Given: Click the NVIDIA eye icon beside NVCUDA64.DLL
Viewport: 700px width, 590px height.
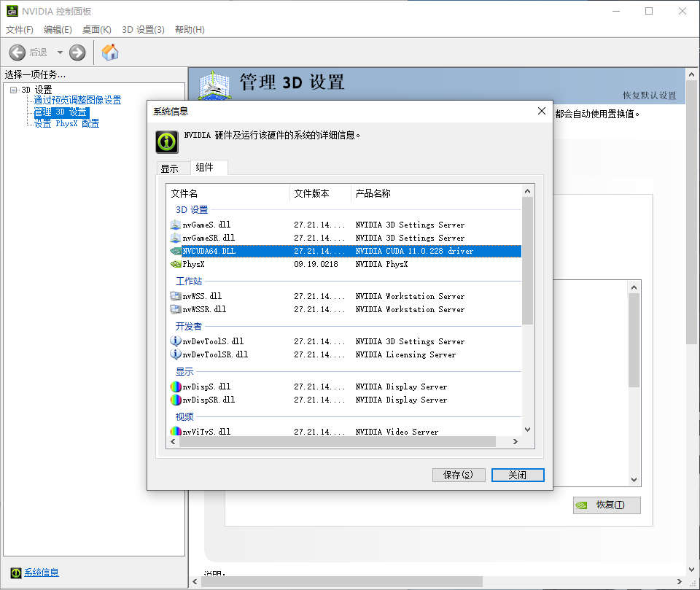Looking at the screenshot, I should 176,251.
